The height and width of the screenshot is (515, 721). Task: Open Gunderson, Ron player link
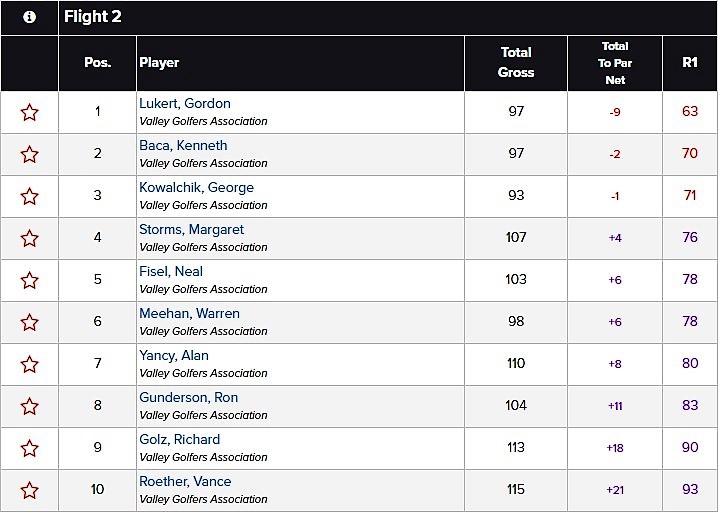tap(189, 397)
